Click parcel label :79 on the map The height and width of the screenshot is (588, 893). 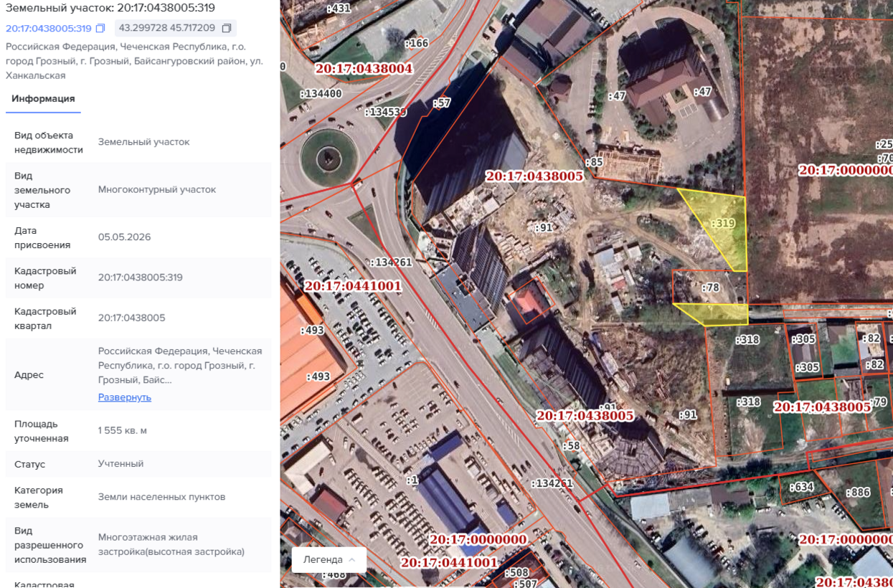[x=878, y=402]
